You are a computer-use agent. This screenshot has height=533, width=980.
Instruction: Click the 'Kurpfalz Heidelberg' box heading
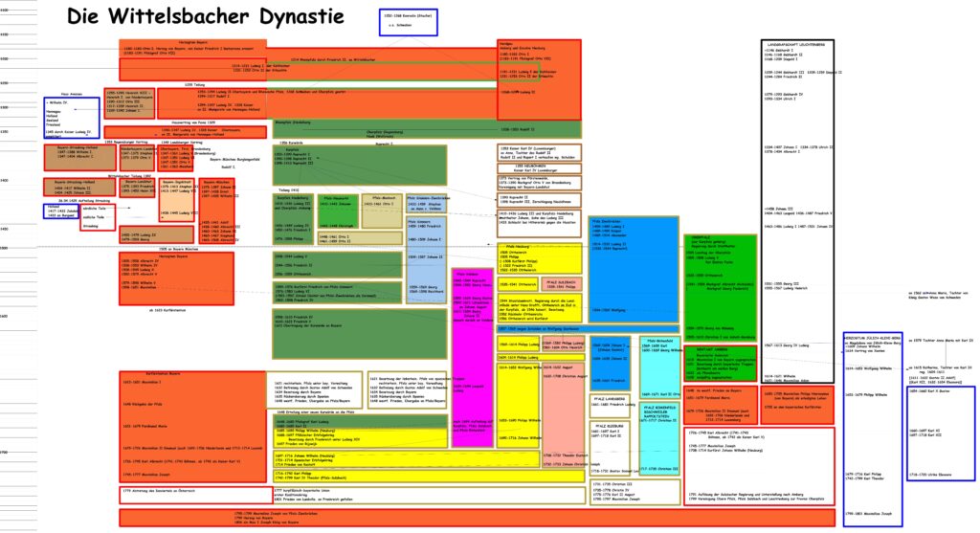(293, 198)
